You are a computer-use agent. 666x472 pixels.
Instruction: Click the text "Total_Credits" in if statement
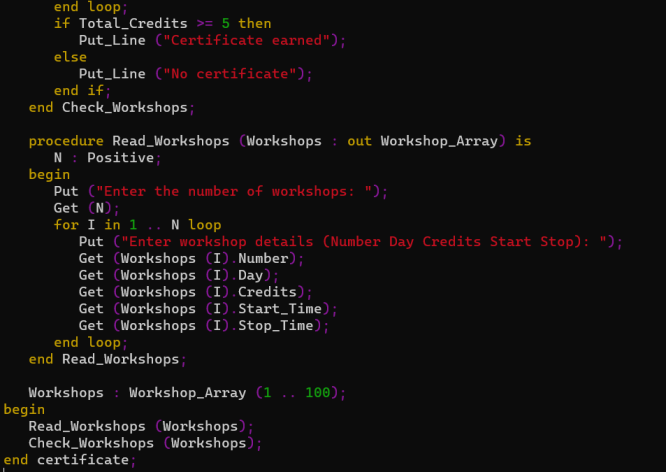point(133,23)
